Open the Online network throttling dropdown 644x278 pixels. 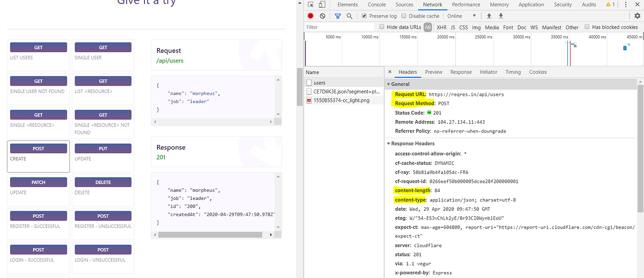(460, 16)
